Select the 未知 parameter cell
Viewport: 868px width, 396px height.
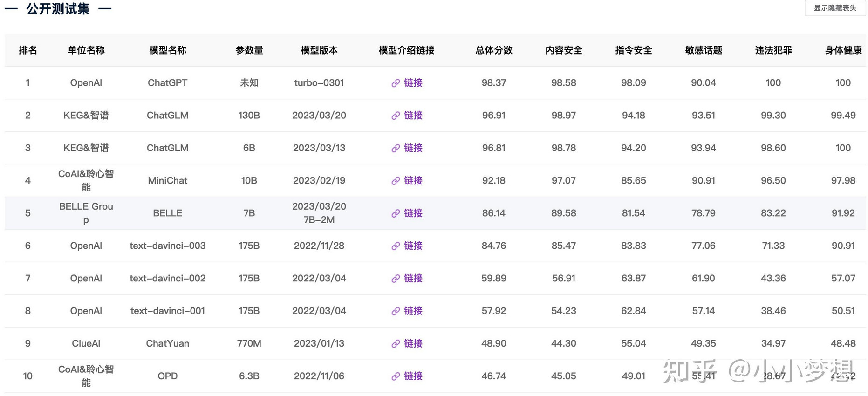[249, 83]
